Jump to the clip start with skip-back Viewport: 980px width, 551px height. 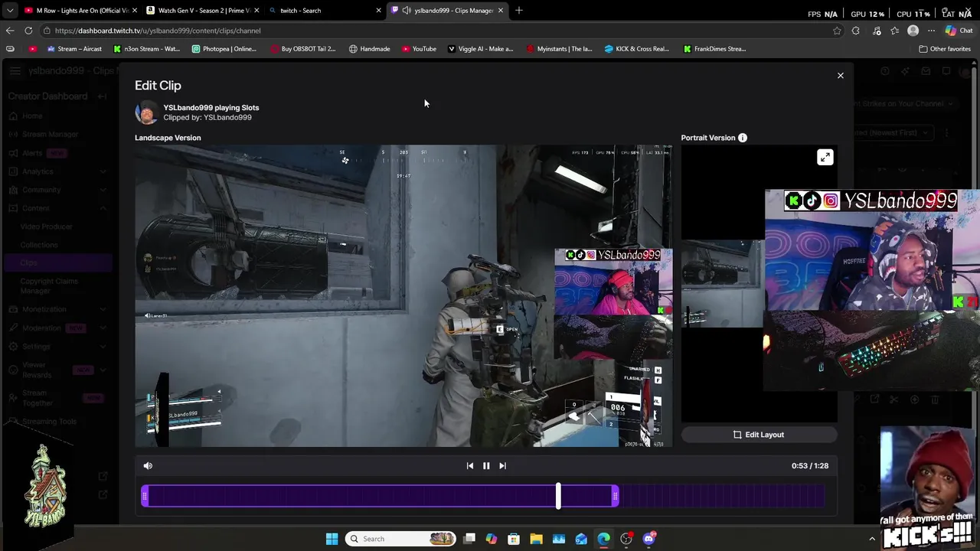[470, 465]
